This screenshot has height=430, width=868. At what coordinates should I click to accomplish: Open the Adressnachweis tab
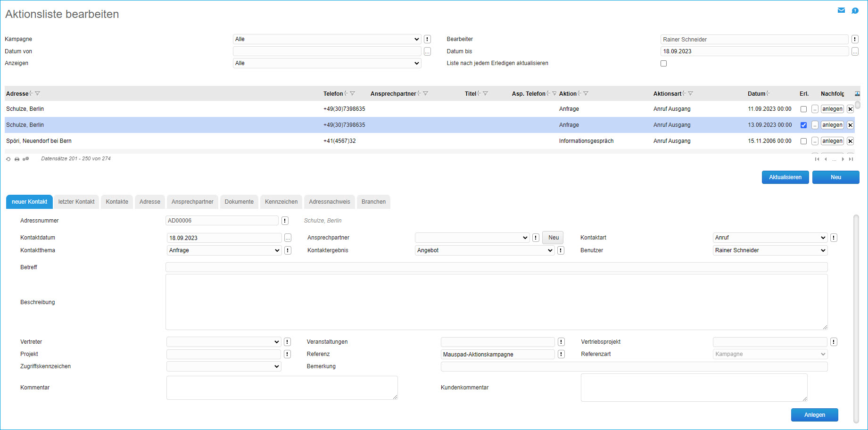330,202
